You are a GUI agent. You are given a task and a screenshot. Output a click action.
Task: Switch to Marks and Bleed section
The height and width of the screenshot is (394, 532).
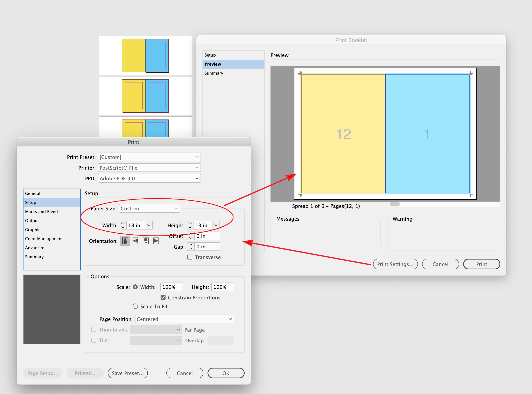(x=41, y=212)
